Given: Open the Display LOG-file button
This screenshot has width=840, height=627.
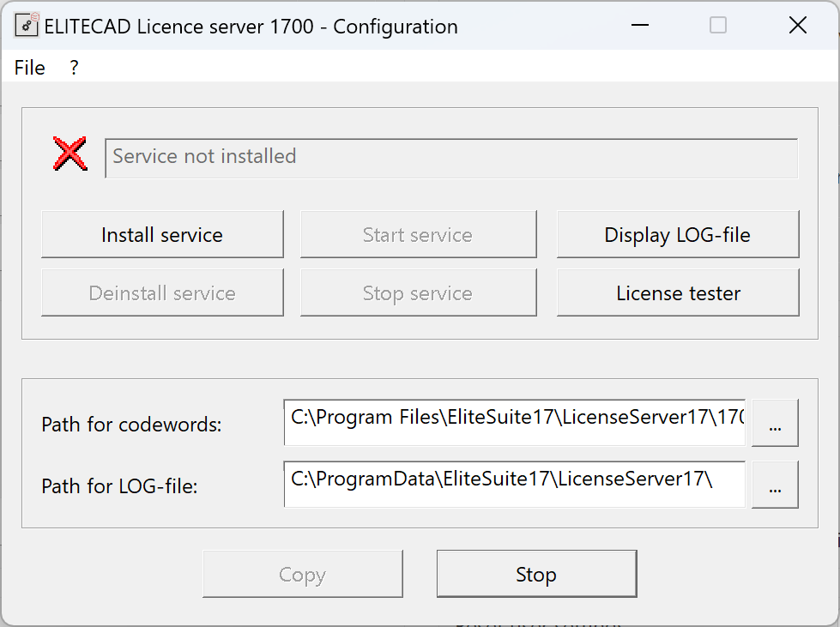Looking at the screenshot, I should pyautogui.click(x=678, y=234).
